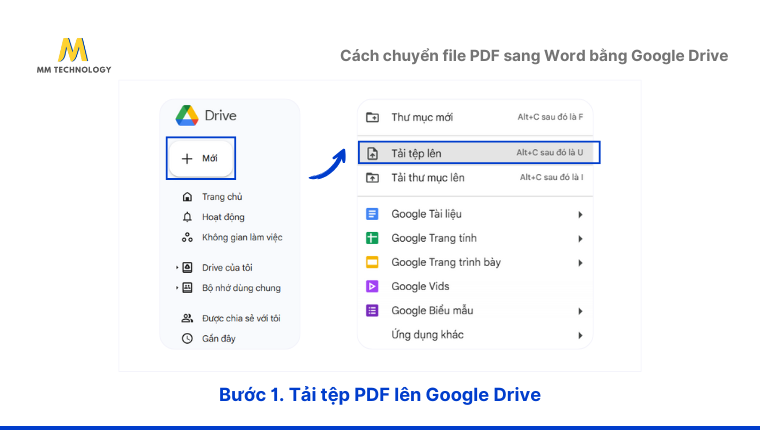The image size is (760, 430).
Task: Click the purple Google Vids icon
Action: [x=372, y=286]
